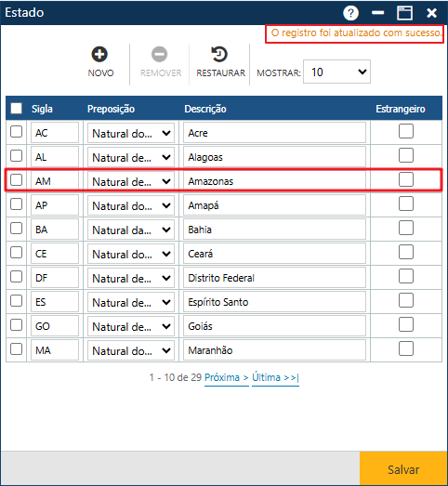Click the Goiás description input field
448x486 pixels.
[274, 326]
